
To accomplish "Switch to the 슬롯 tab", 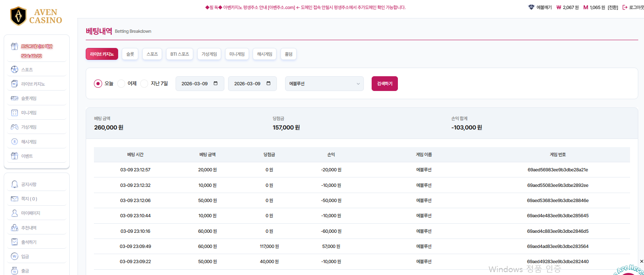I will (130, 54).
